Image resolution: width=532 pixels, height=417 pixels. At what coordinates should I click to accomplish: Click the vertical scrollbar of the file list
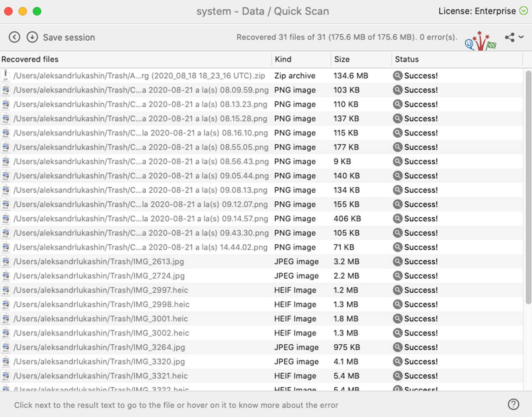(528, 187)
